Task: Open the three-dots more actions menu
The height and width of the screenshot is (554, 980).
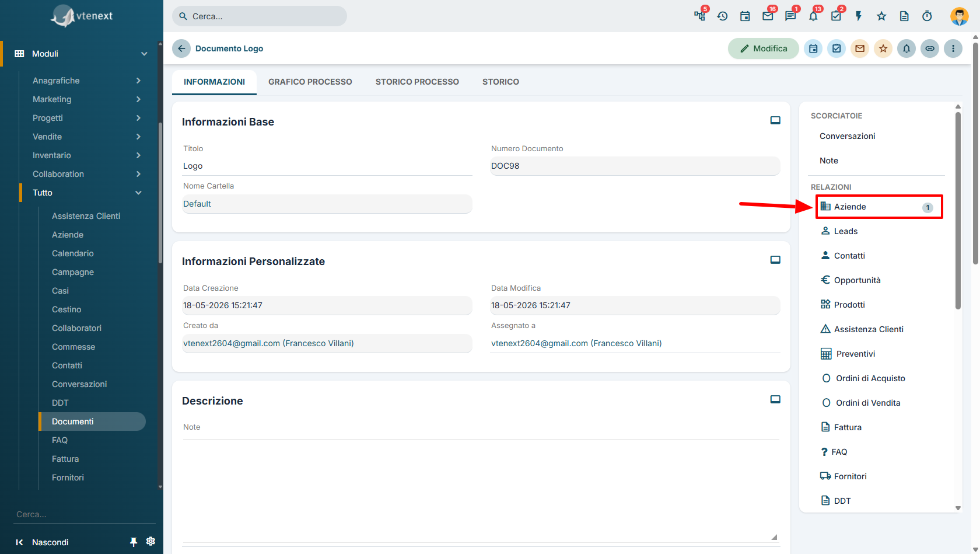Action: (953, 48)
